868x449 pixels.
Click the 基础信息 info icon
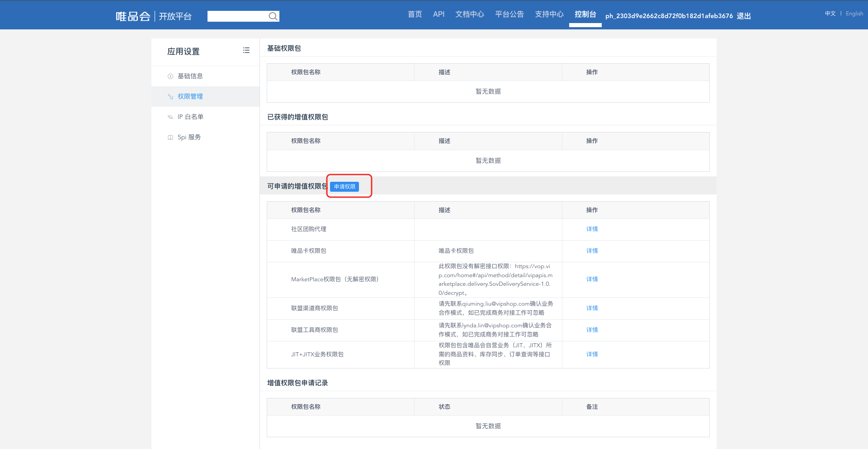click(170, 76)
